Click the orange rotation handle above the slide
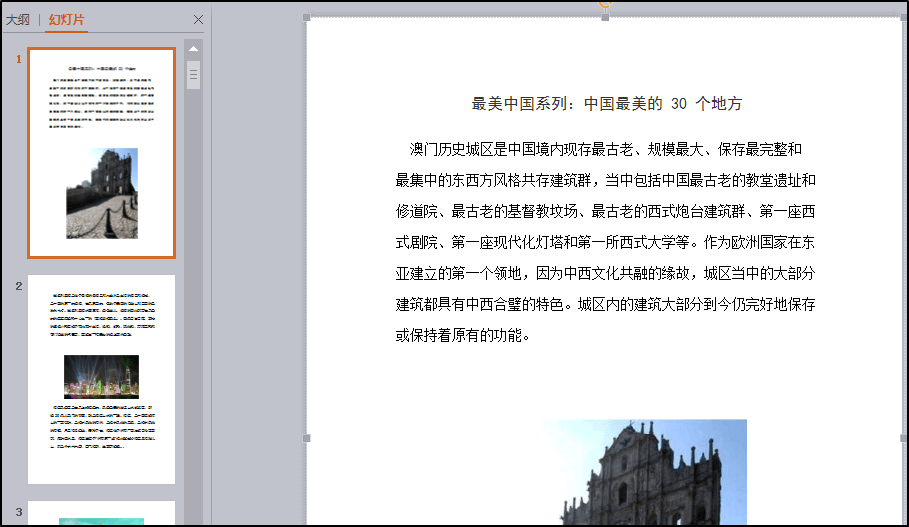909x527 pixels. pos(605,4)
